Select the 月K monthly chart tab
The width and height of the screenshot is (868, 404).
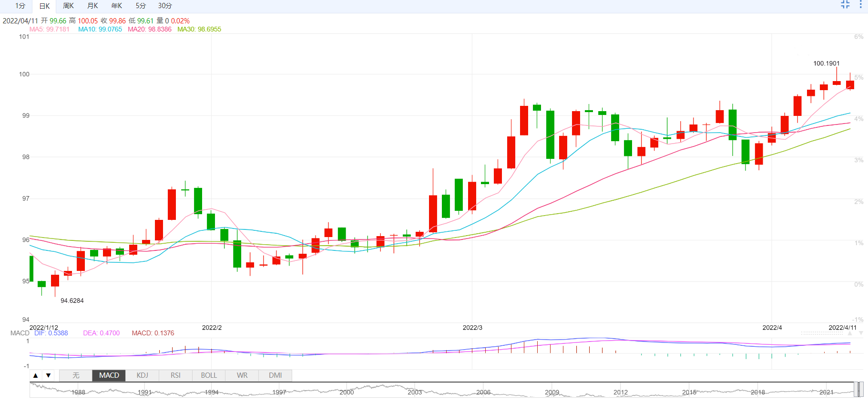point(92,6)
